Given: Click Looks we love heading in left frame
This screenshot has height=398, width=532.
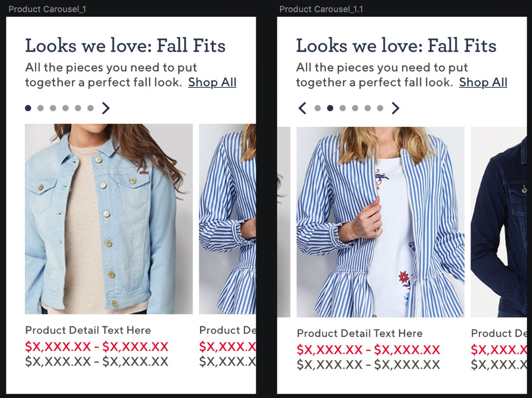Looking at the screenshot, I should [x=125, y=46].
